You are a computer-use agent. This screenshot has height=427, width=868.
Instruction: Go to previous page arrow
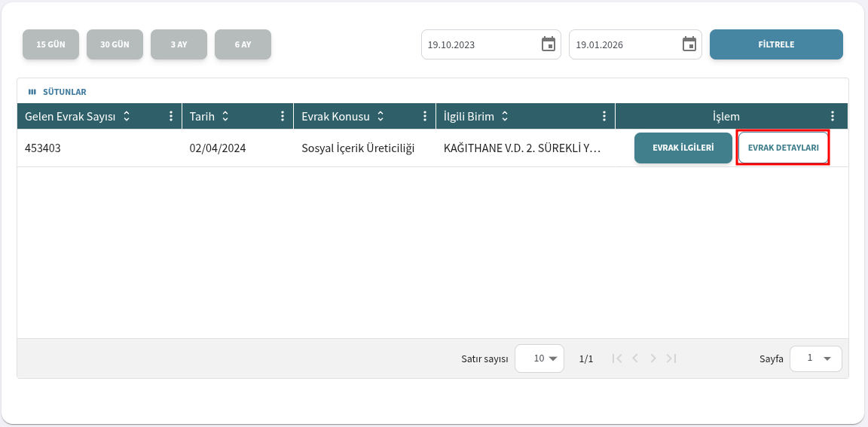(x=635, y=358)
